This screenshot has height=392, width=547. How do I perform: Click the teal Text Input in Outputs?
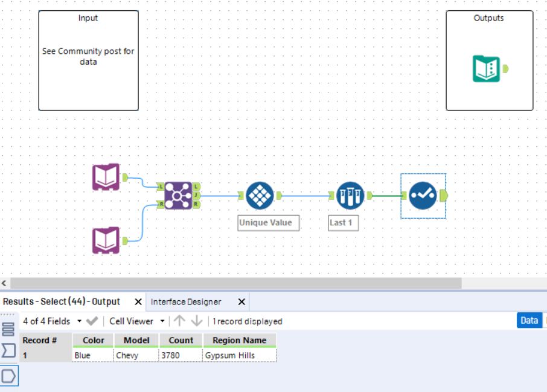click(x=486, y=69)
